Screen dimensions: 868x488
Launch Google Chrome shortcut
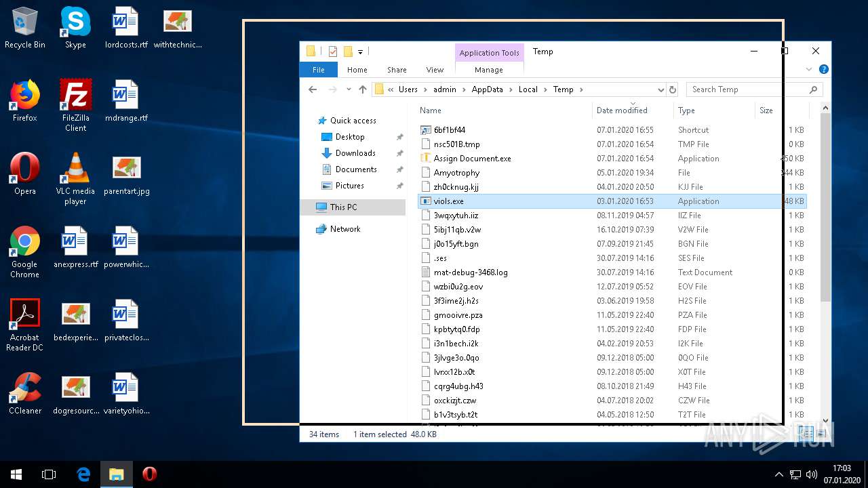pyautogui.click(x=25, y=252)
